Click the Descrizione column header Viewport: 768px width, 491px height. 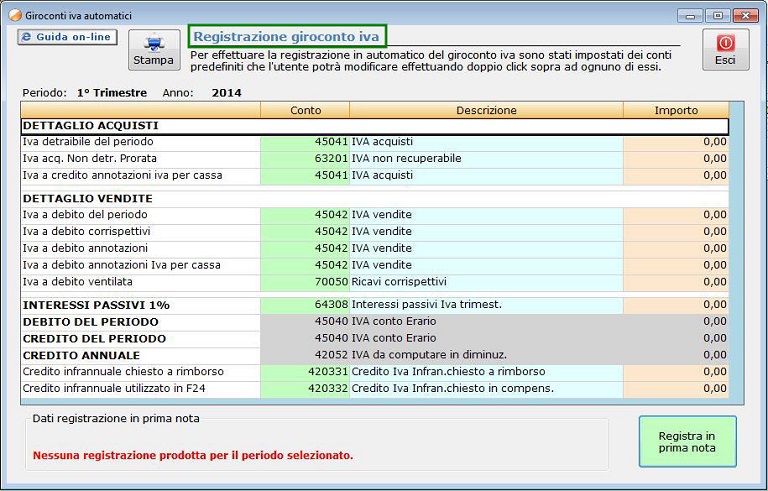point(486,110)
